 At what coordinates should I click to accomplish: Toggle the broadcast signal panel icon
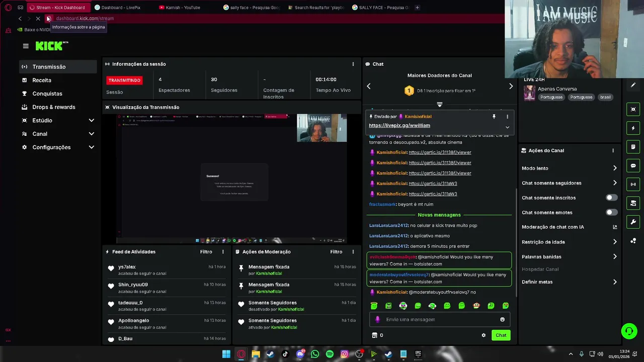[x=633, y=184]
